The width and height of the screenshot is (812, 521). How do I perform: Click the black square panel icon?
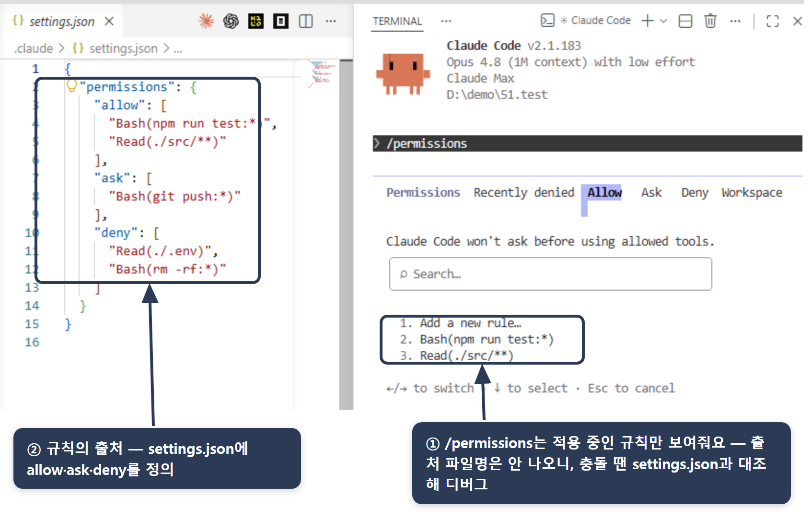(281, 21)
